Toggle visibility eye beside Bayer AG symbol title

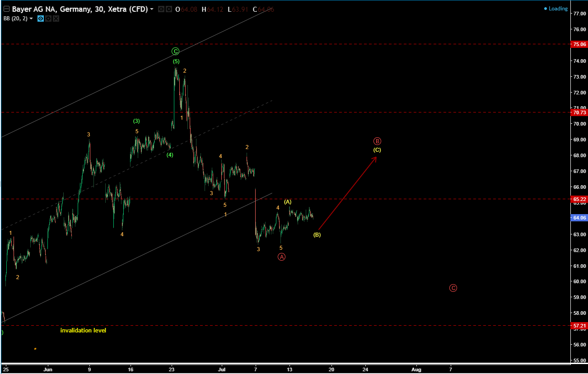point(161,9)
